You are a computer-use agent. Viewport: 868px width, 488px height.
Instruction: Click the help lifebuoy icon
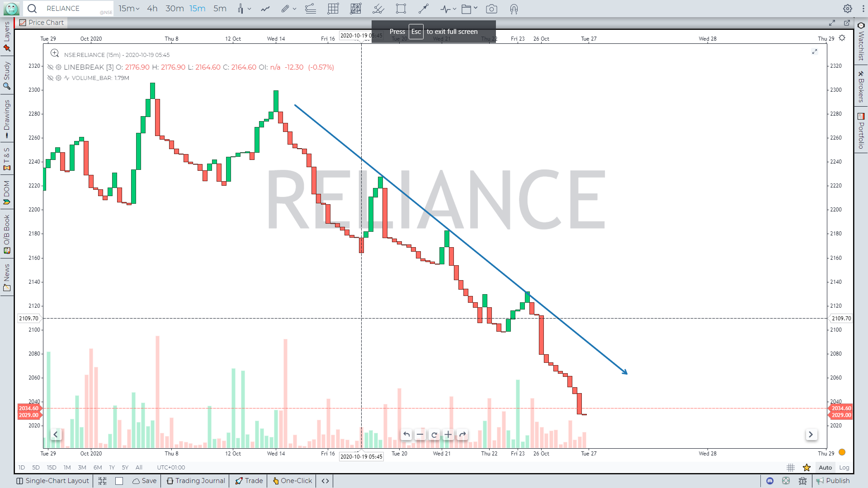(786, 481)
